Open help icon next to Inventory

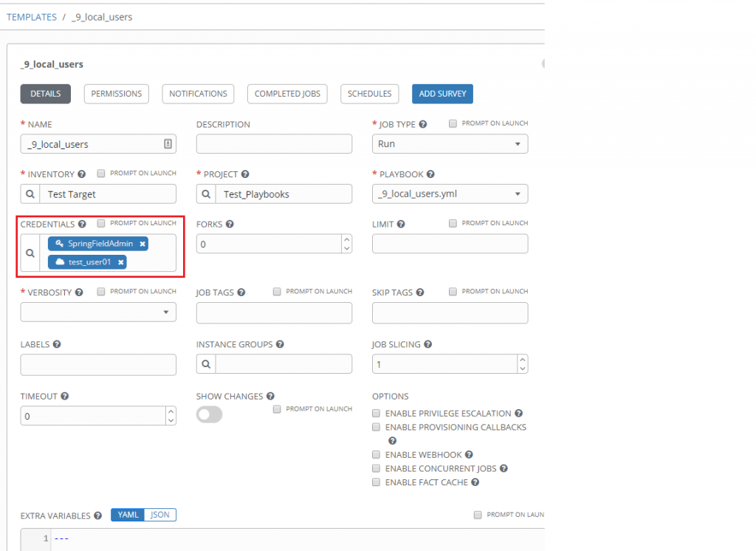point(81,174)
